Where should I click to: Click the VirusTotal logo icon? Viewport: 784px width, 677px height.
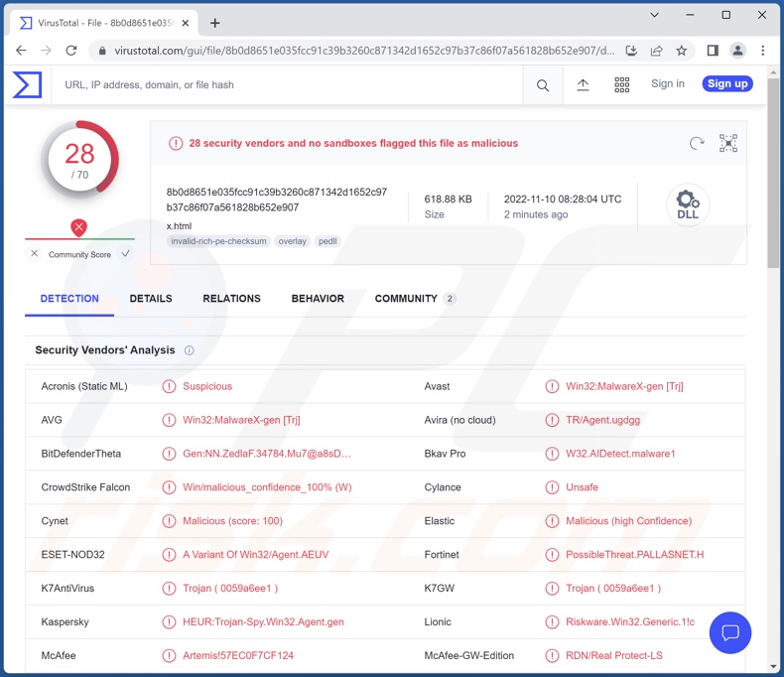[x=27, y=84]
